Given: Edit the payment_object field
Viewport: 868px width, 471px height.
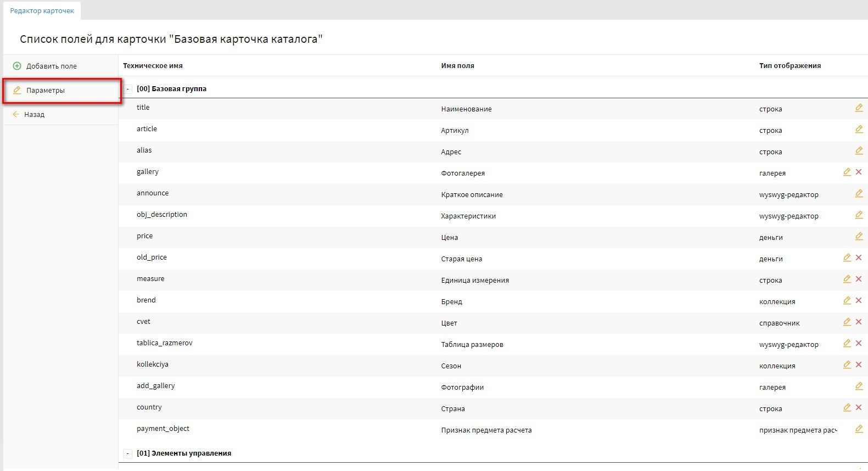Looking at the screenshot, I should [x=859, y=429].
